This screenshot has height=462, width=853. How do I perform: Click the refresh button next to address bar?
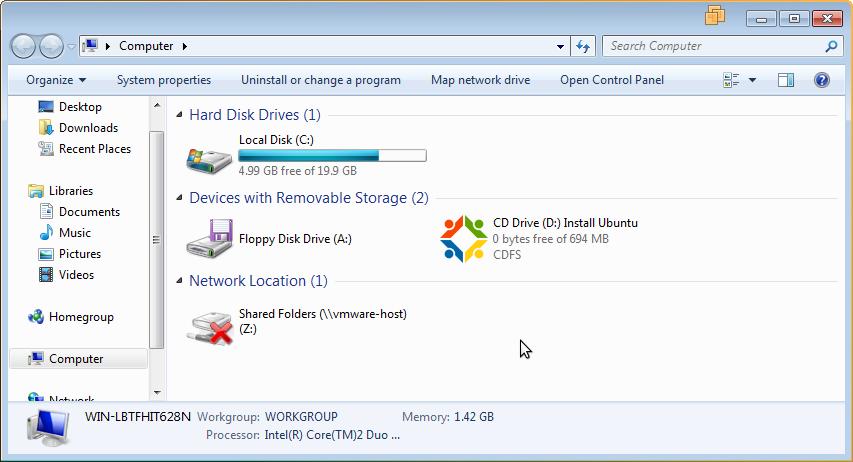point(583,47)
